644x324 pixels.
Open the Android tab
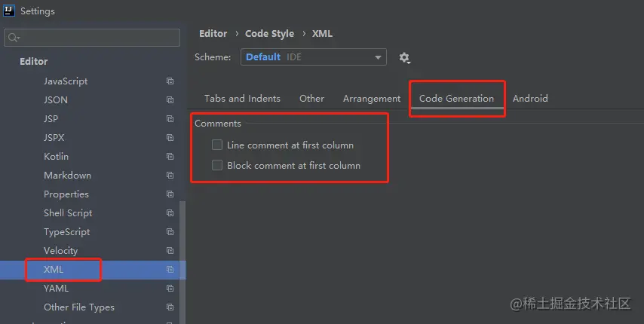coord(530,99)
